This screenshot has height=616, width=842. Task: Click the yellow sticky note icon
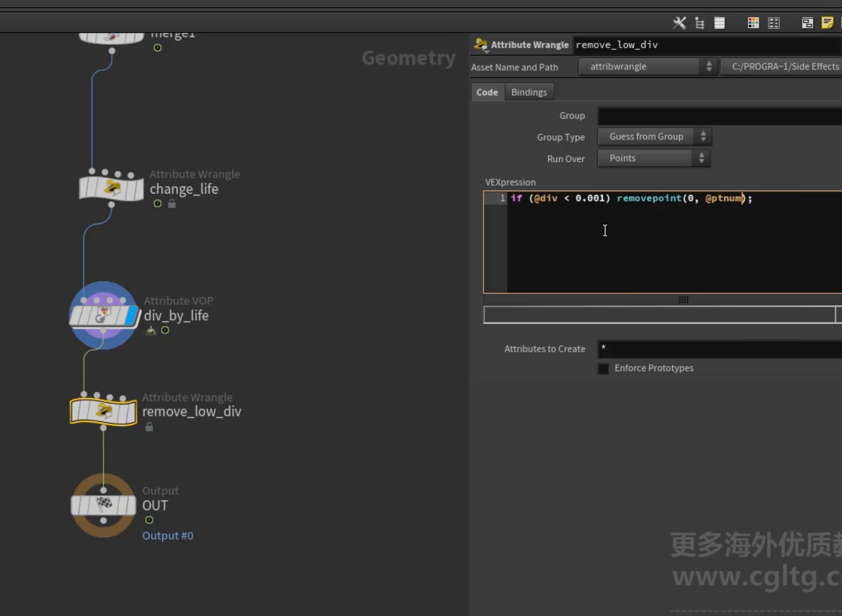coord(827,22)
